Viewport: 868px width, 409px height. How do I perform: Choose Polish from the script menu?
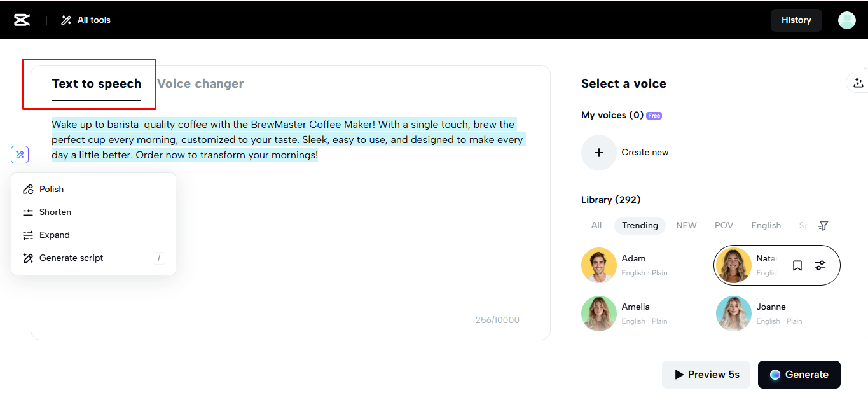(x=52, y=189)
